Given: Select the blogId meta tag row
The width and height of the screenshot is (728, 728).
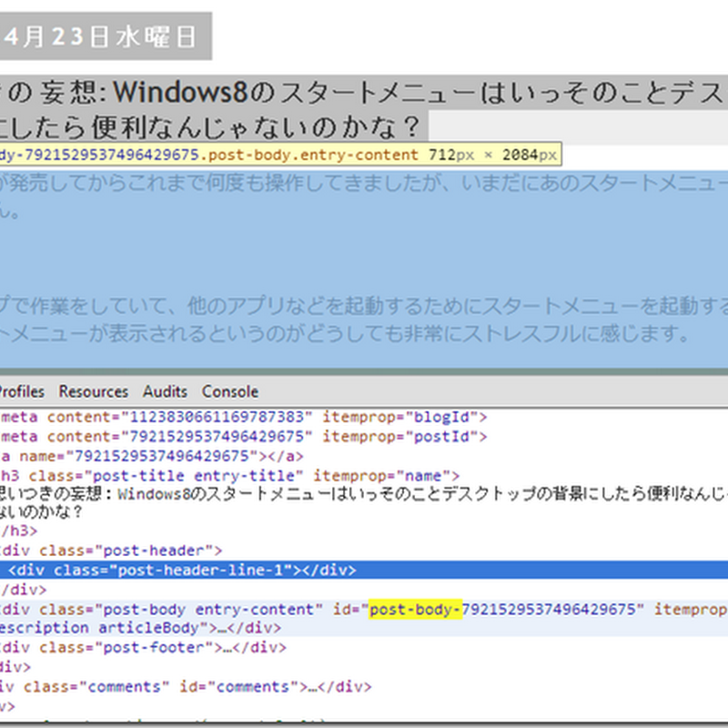Looking at the screenshot, I should (x=243, y=417).
